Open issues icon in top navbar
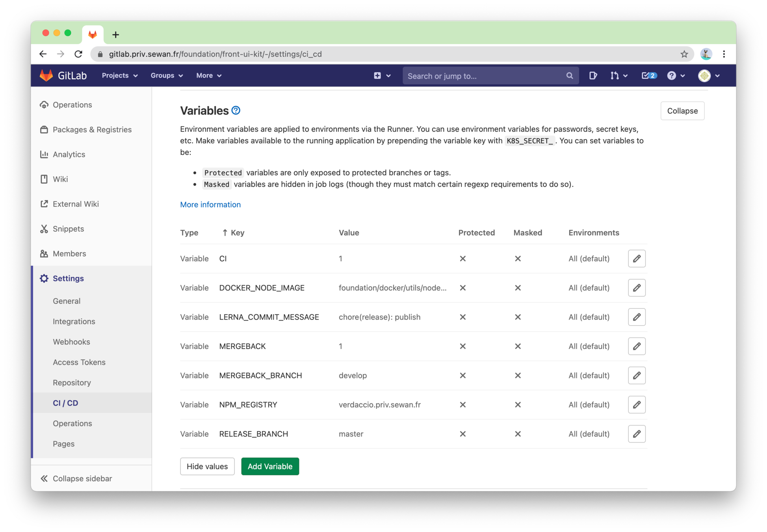 593,76
